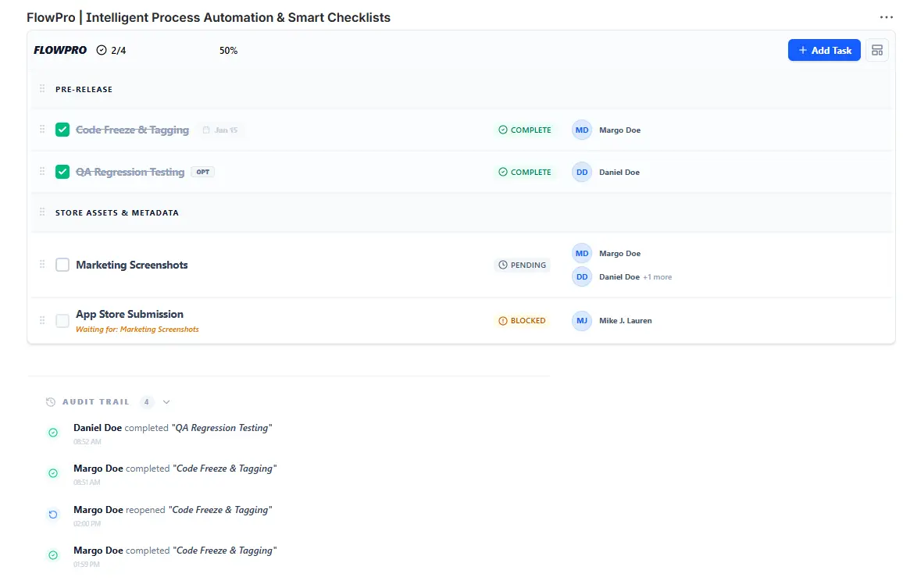Click the MJ avatar for Mike J. Lauren
The width and height of the screenshot is (903, 588).
(581, 321)
